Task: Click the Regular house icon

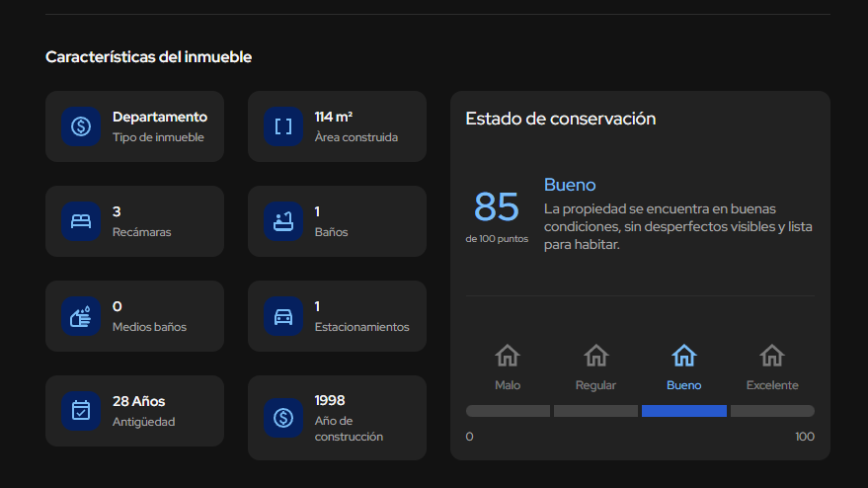Action: tap(596, 356)
